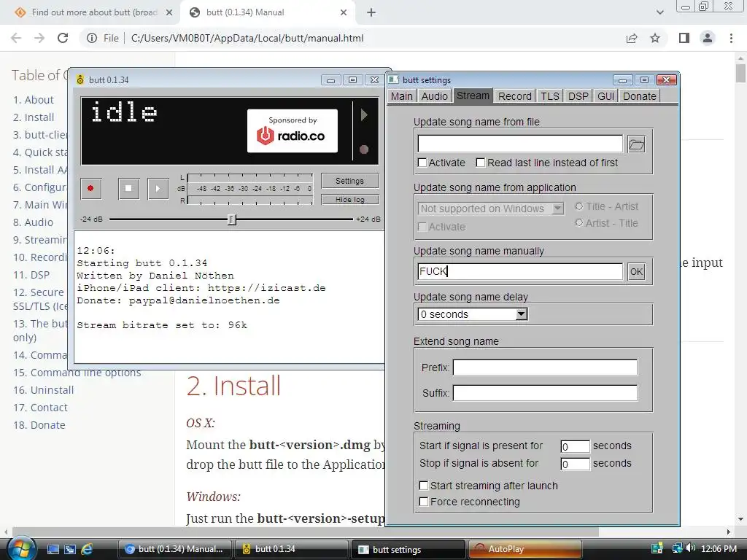Image resolution: width=747 pixels, height=560 pixels.
Task: Click the gain slider handle in butt
Action: pyautogui.click(x=231, y=219)
